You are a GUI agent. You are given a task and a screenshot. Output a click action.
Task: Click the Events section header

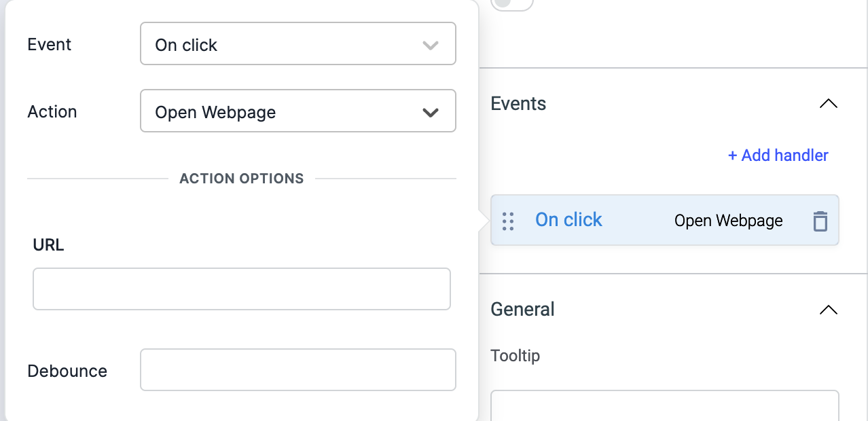coord(518,104)
